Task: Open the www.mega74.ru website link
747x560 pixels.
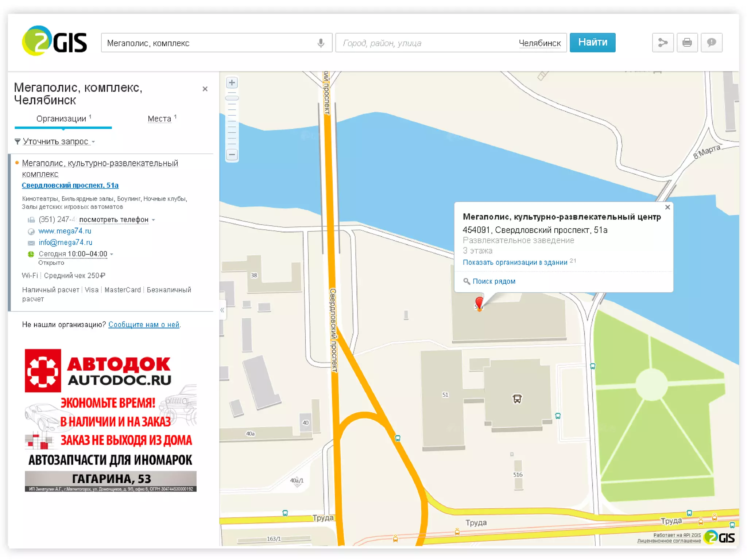Action: [x=65, y=231]
